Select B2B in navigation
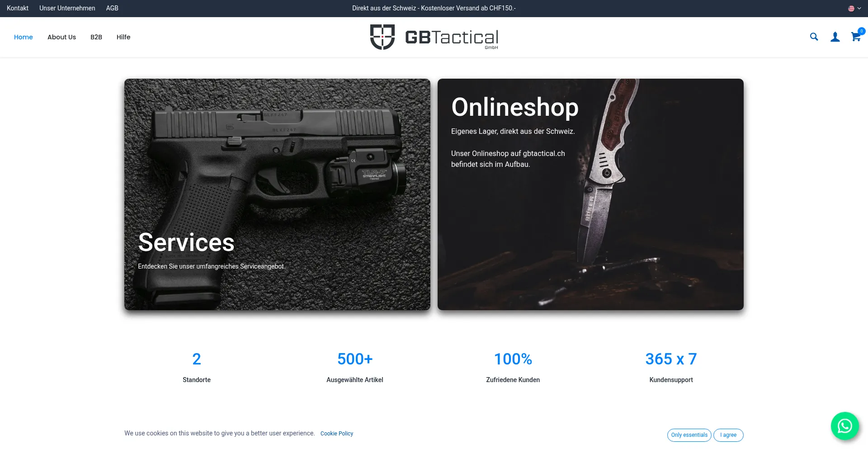The image size is (868, 449). click(x=96, y=37)
